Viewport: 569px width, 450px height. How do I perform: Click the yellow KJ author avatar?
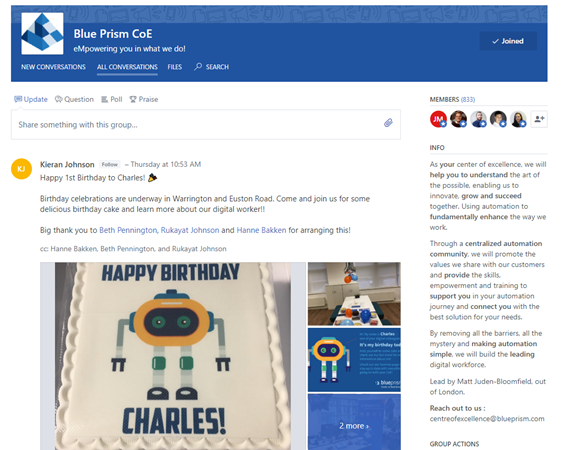tap(21, 169)
